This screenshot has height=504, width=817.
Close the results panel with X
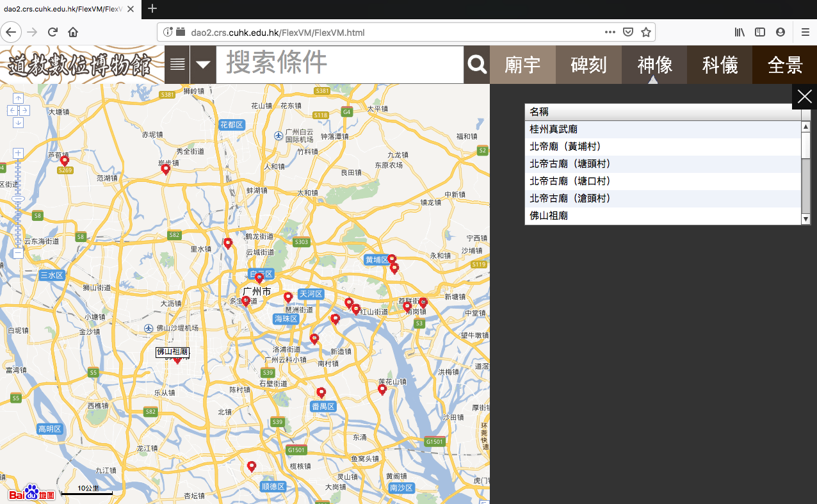coord(804,97)
